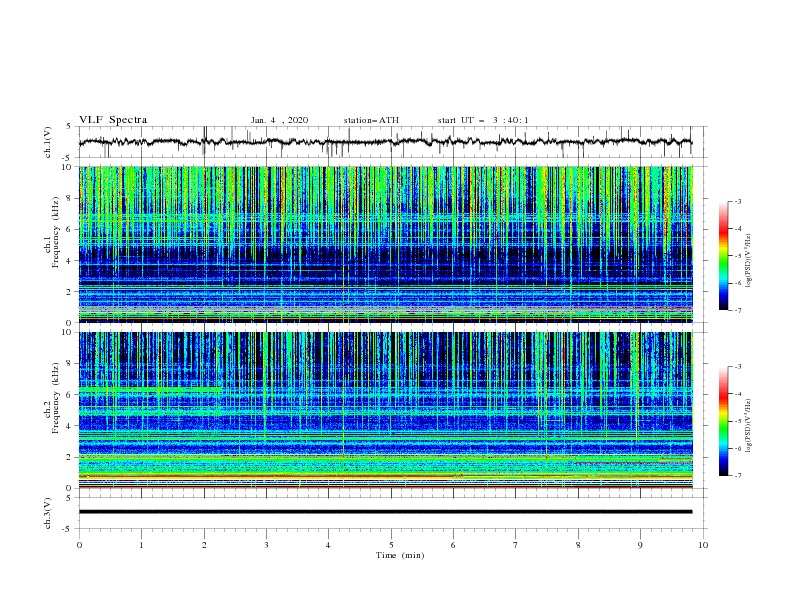Click the upper color bar scale
Image resolution: width=792 pixels, height=612 pixels.
point(723,256)
